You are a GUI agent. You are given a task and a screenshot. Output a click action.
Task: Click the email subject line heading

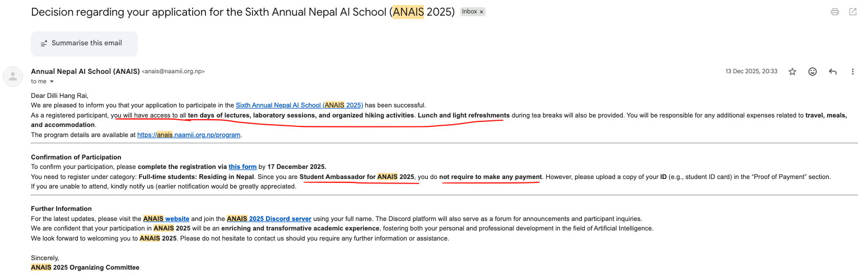point(242,12)
